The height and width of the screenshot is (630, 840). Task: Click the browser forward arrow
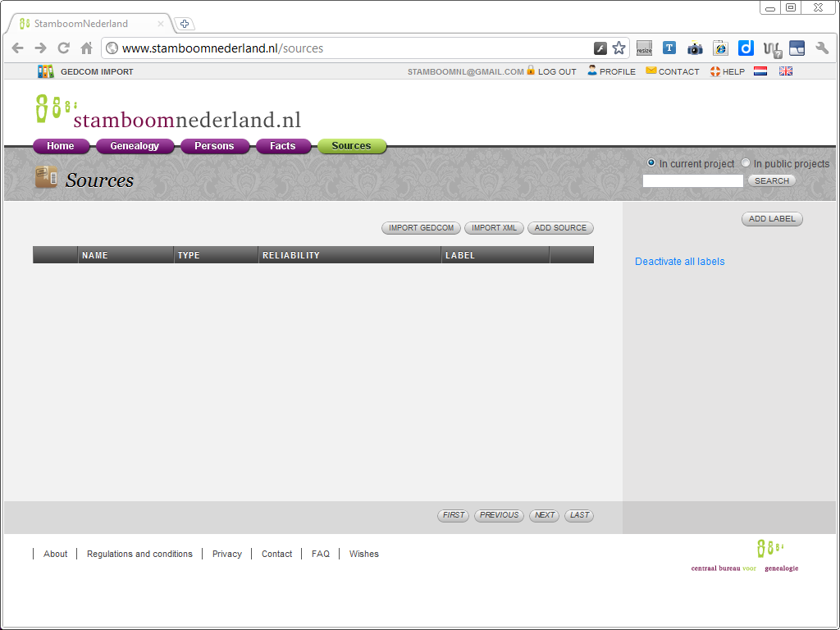click(41, 48)
